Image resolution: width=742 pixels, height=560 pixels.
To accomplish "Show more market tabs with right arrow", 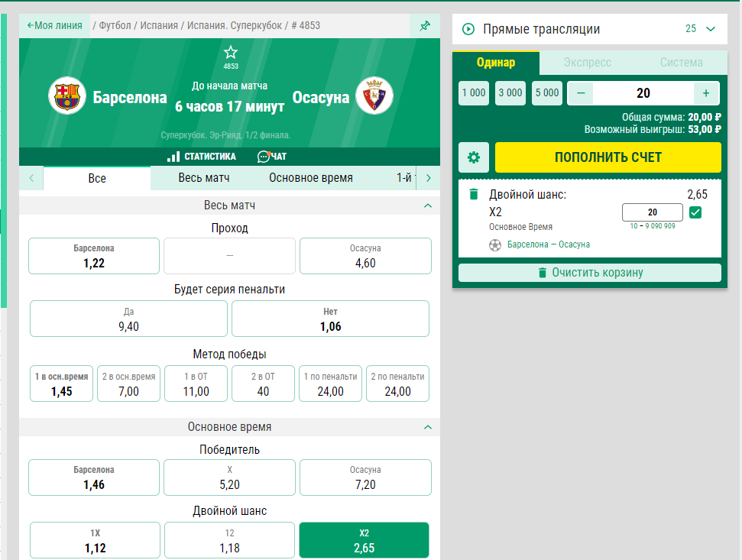I will [428, 178].
